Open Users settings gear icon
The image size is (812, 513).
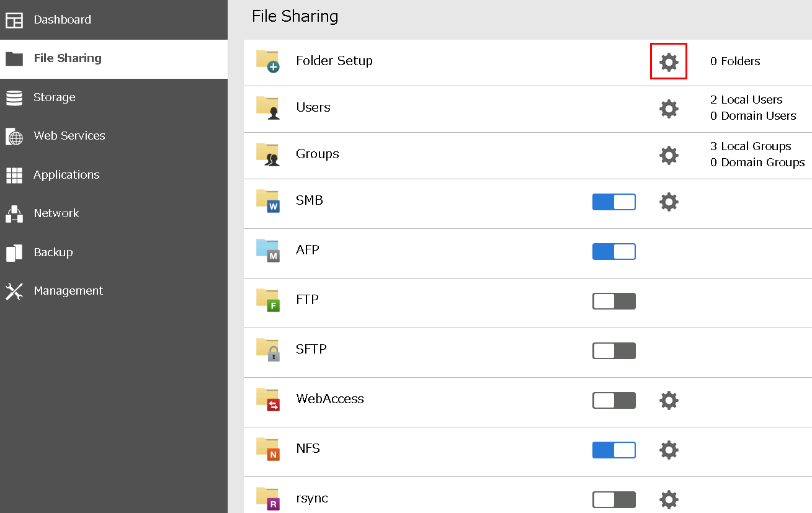668,109
